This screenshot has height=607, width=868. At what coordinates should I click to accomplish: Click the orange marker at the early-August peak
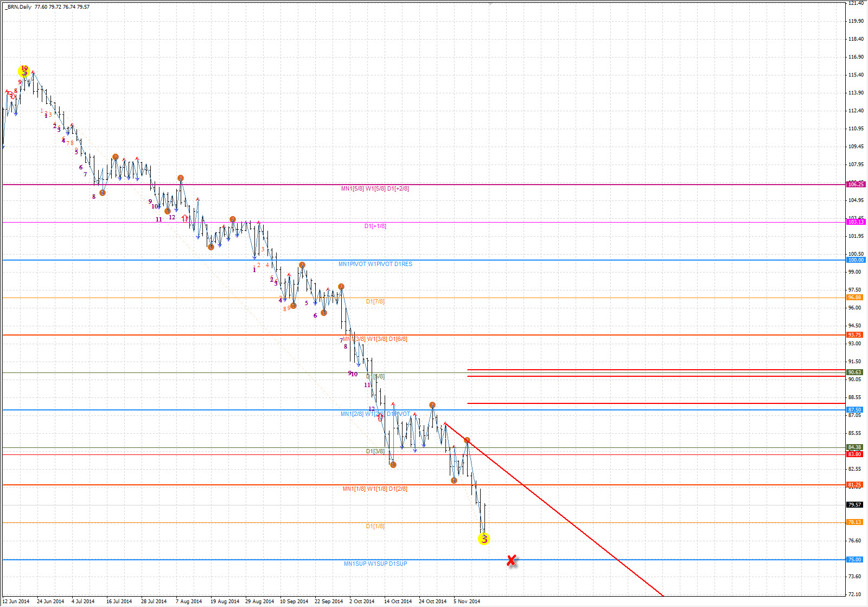pos(181,178)
